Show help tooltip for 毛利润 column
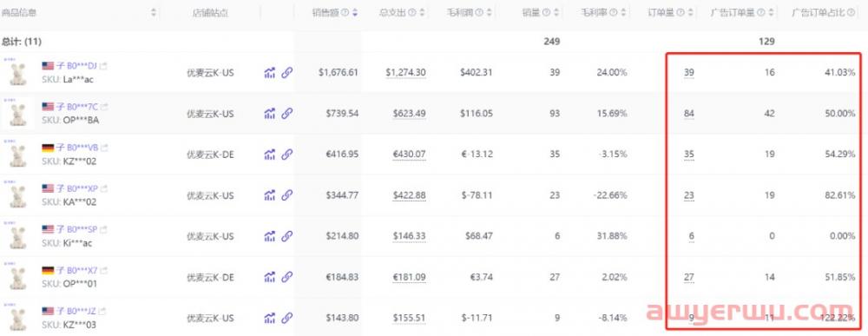The image size is (868, 336). pyautogui.click(x=479, y=13)
